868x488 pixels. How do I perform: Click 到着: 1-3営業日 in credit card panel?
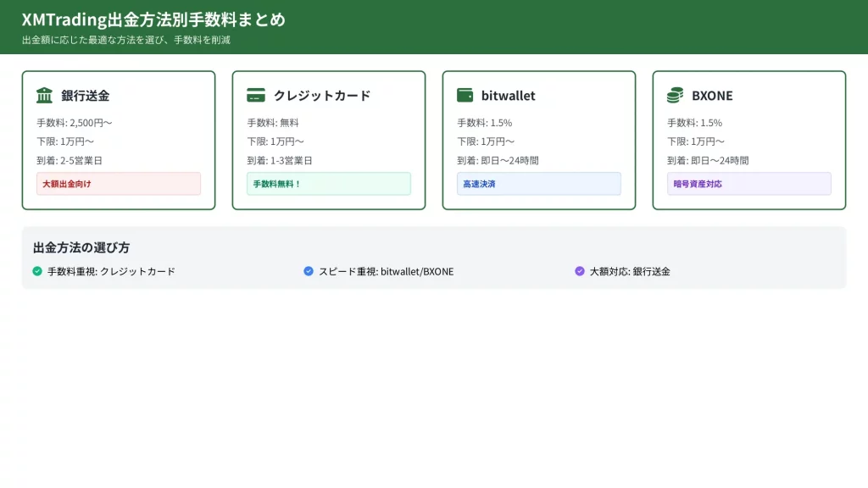click(x=280, y=160)
